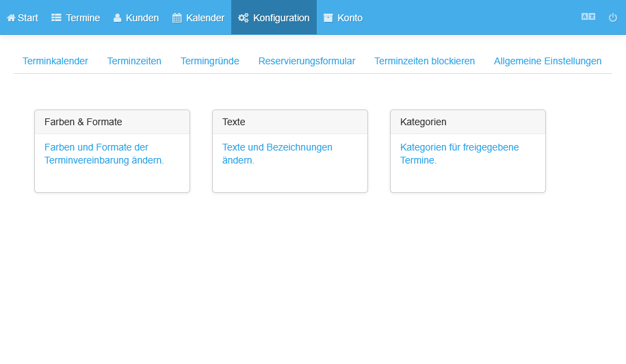Click the gears icon for Konfiguration
The height and width of the screenshot is (364, 626).
tap(243, 18)
